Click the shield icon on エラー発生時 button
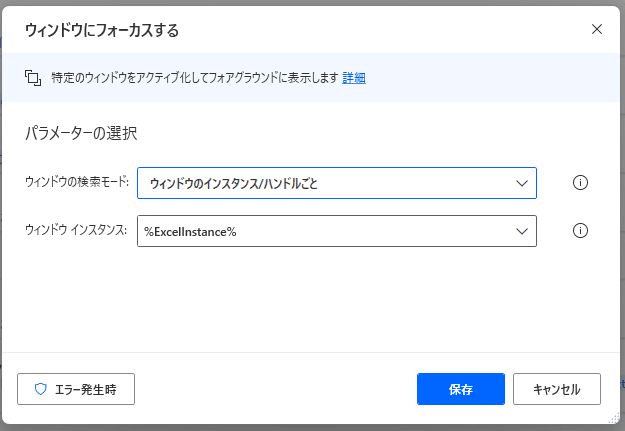This screenshot has width=625, height=431. click(41, 389)
